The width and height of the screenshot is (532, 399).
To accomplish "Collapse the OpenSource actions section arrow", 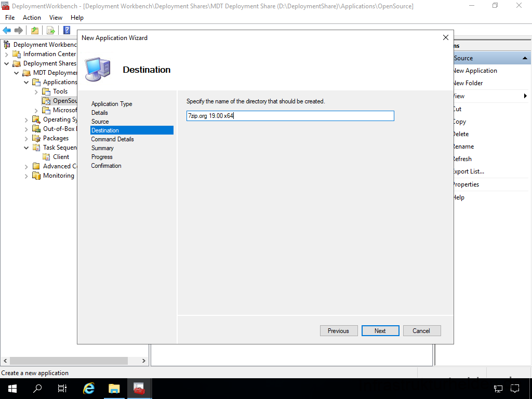I will 525,58.
